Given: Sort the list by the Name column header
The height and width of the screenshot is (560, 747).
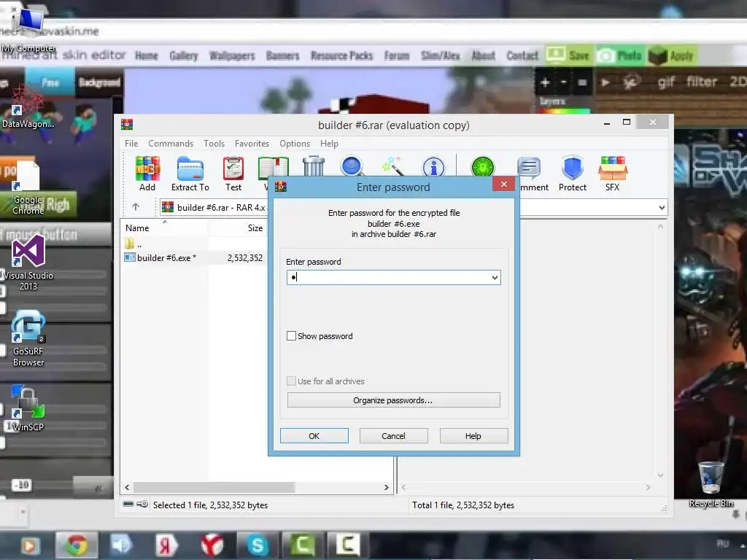Looking at the screenshot, I should click(x=164, y=228).
